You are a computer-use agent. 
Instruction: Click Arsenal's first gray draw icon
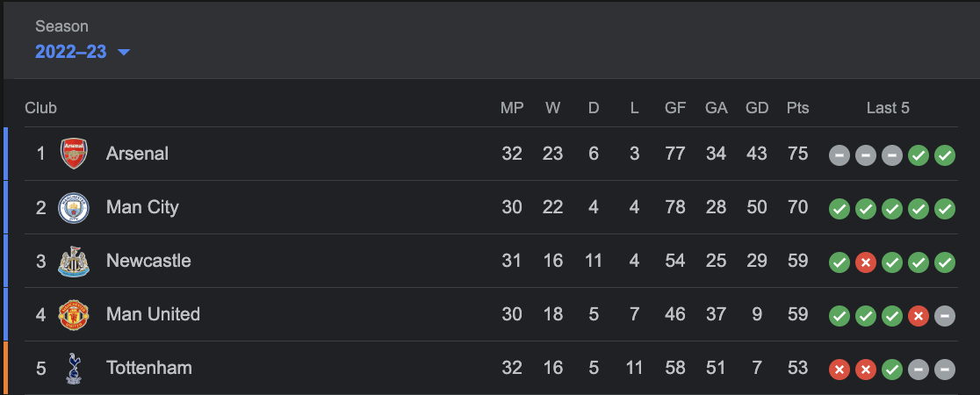(839, 156)
